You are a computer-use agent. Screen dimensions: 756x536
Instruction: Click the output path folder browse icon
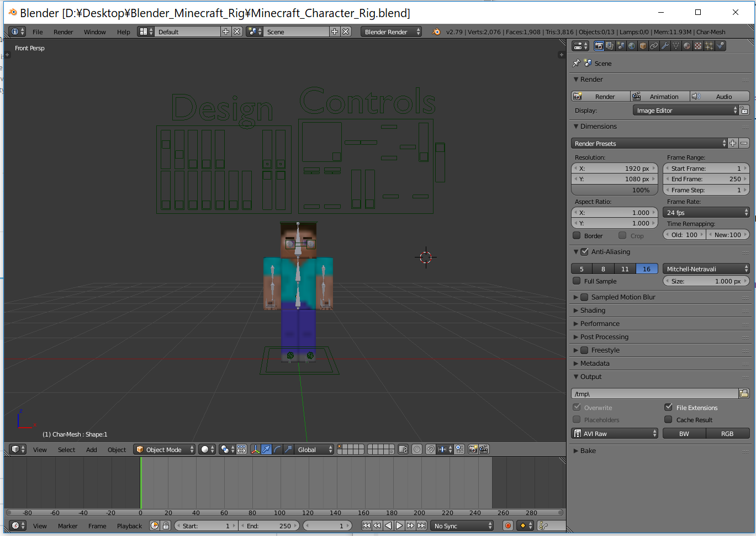744,393
